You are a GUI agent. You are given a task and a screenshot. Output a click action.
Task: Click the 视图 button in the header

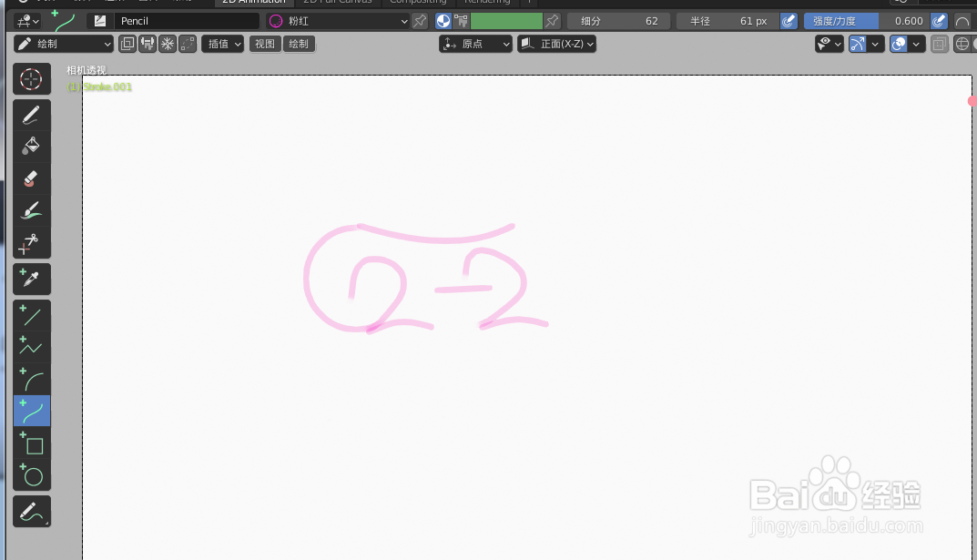(x=264, y=43)
